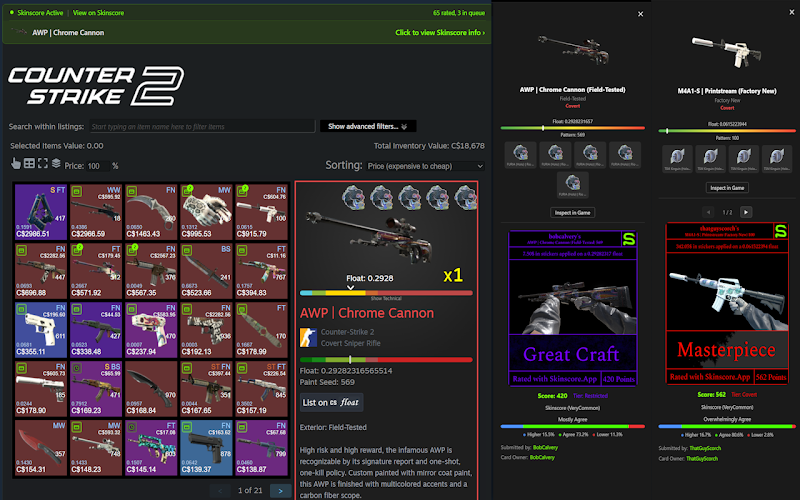Open the Great Craft score card image
Screen dimensions: 800x500
[x=572, y=308]
